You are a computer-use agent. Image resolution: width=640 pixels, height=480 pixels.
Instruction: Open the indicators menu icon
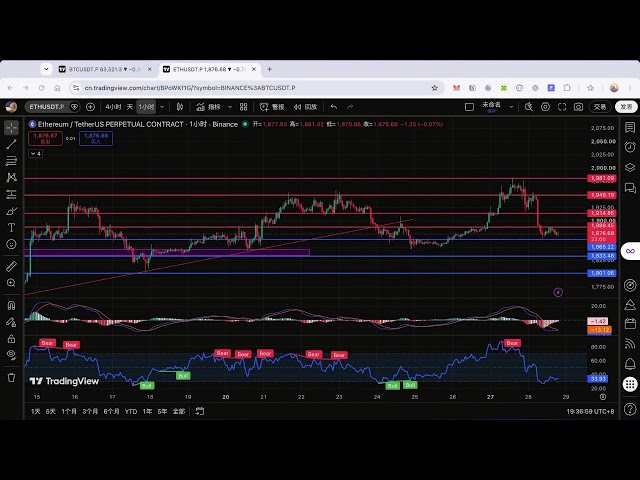[208, 107]
